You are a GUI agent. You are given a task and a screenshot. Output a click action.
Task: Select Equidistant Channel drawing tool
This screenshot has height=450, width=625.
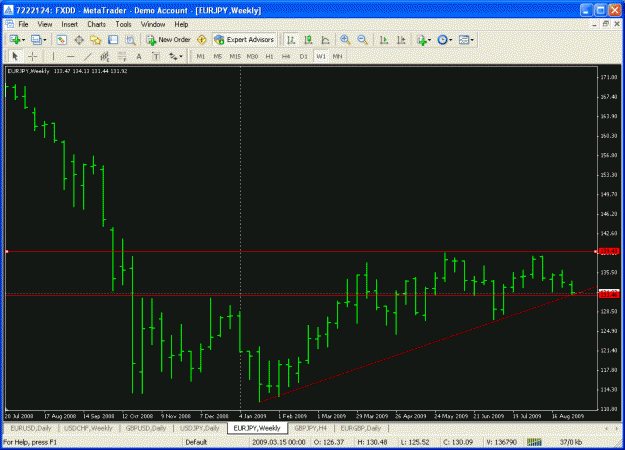104,57
